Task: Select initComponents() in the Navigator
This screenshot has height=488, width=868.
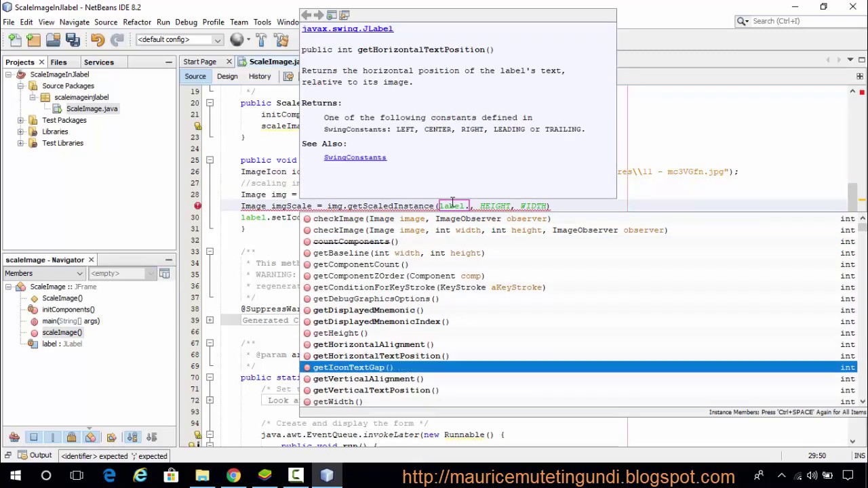Action: point(68,310)
